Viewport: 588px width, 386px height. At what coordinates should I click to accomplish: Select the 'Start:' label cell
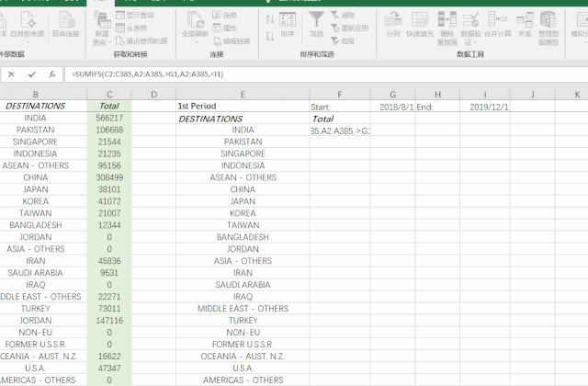click(340, 107)
